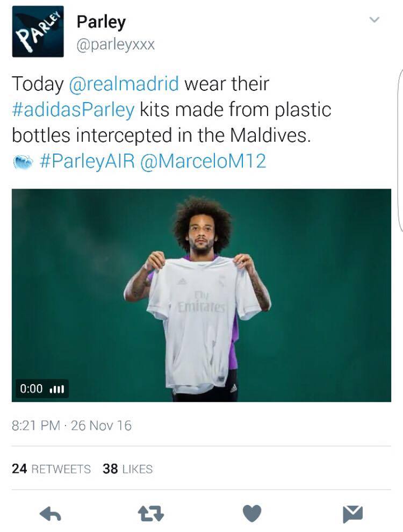Like the tweet with the heart icon
This screenshot has height=532, width=403.
pos(252,513)
